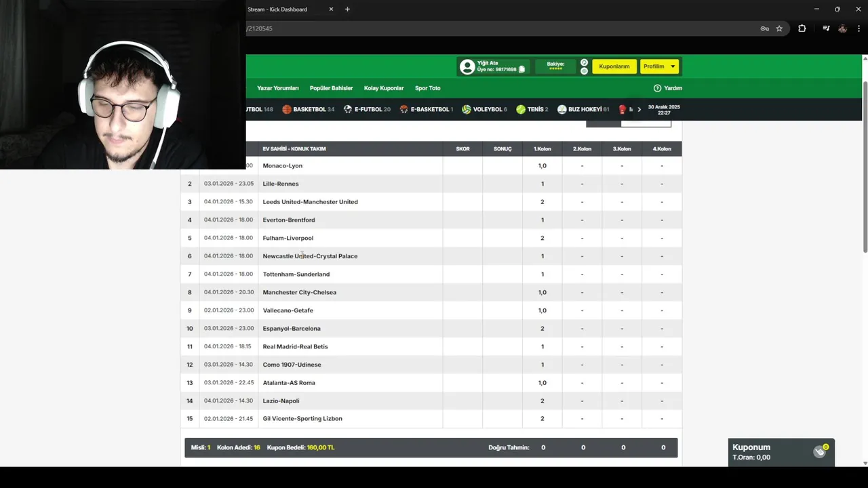Select the boxing glove sport icon
Viewport: 868px width, 488px height.
[x=623, y=109]
